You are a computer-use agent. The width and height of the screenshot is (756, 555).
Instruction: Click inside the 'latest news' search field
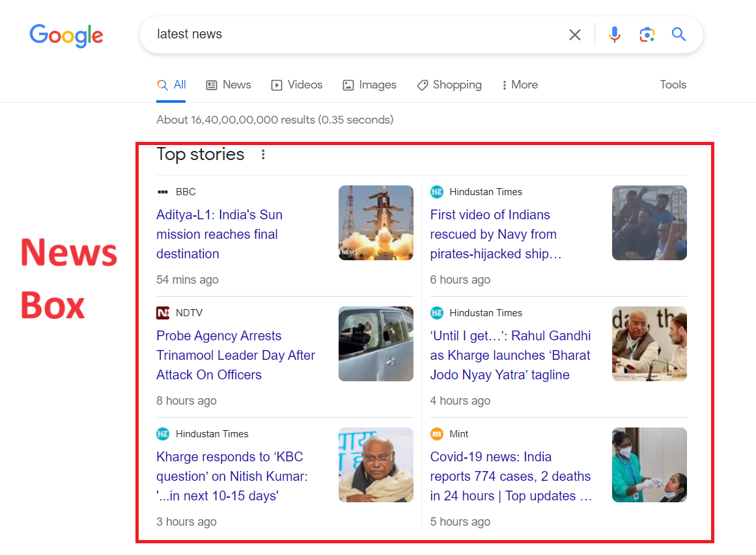pos(352,34)
